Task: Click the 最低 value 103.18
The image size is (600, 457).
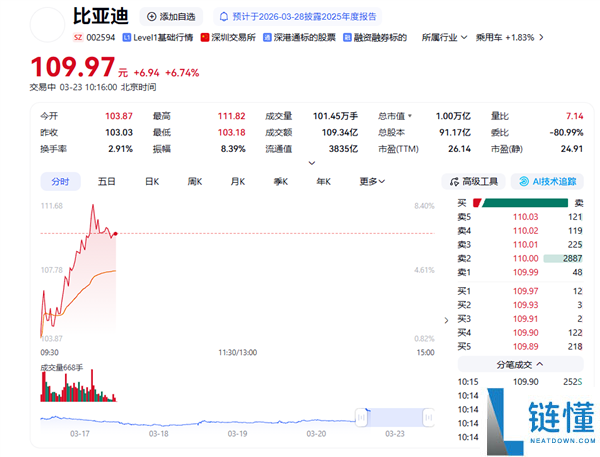Action: (x=232, y=132)
